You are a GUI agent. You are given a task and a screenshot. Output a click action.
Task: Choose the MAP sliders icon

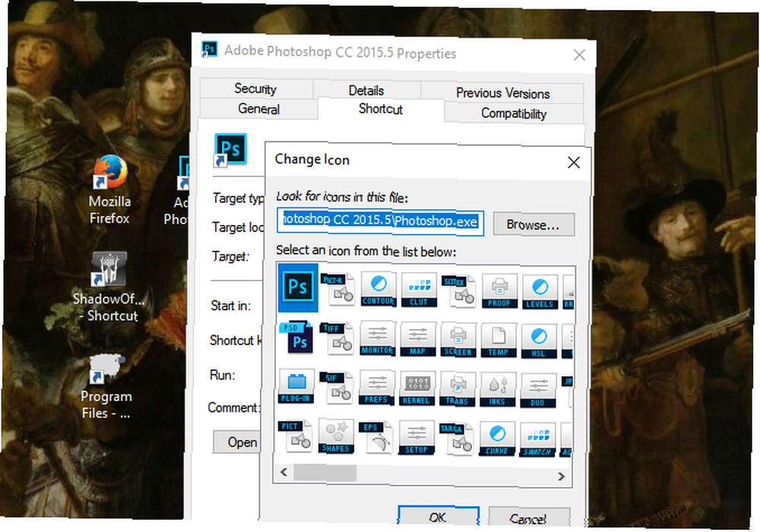tap(418, 340)
